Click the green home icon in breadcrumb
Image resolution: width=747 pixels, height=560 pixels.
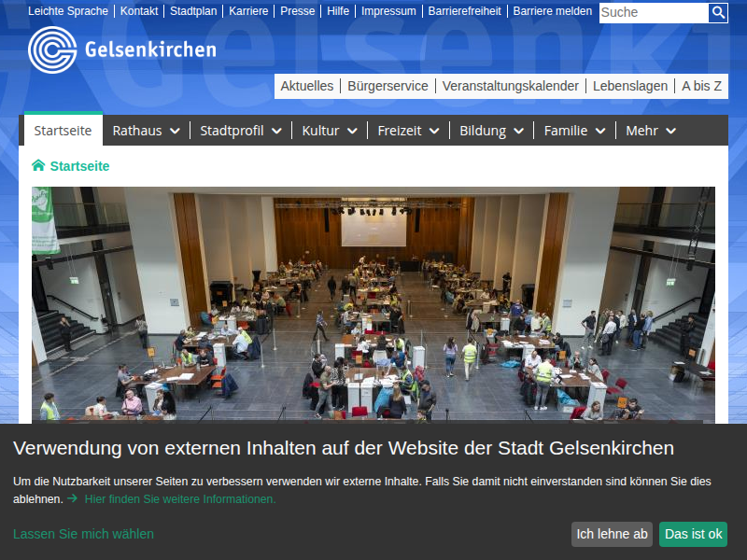[x=38, y=166]
